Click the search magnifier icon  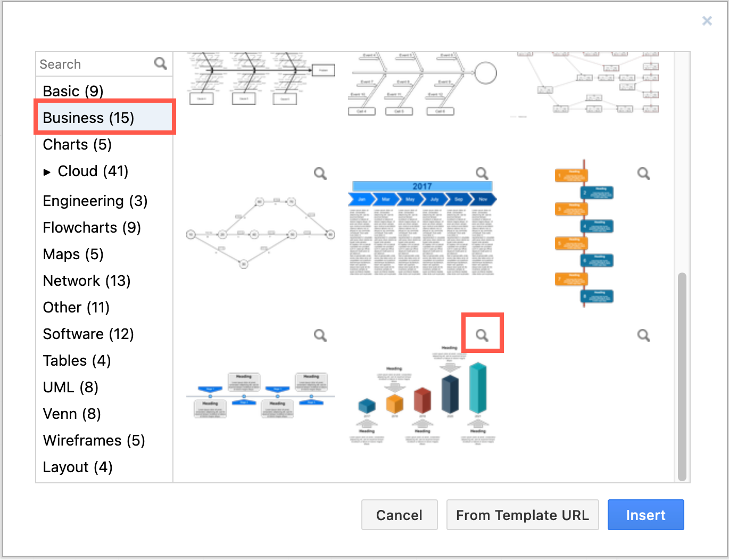pos(160,63)
